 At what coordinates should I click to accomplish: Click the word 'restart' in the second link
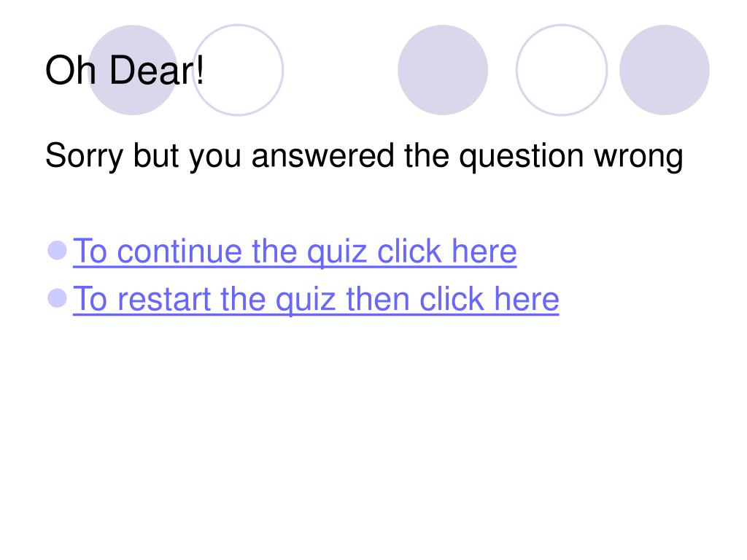(164, 299)
